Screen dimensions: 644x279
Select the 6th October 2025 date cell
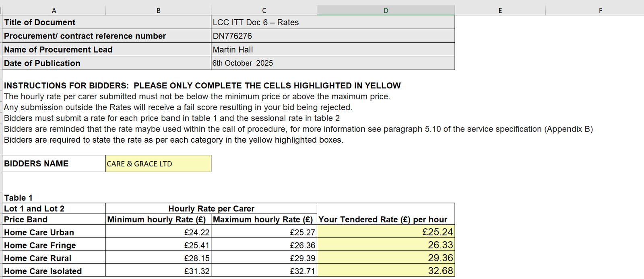tap(332, 63)
